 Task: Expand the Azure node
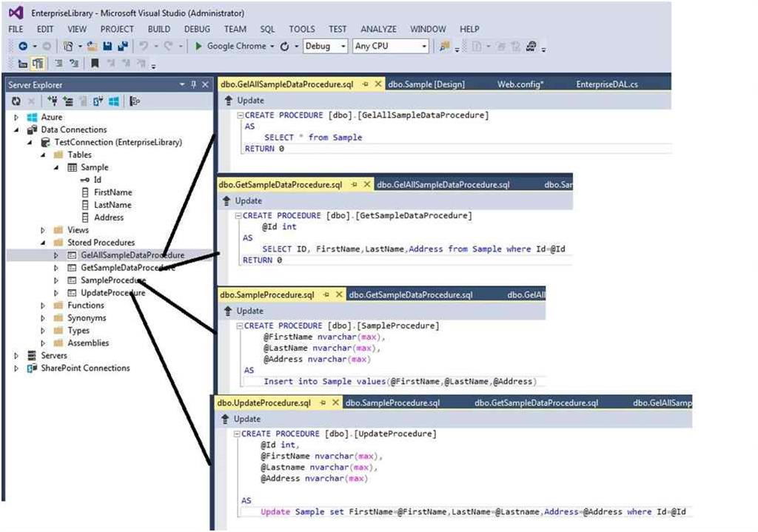tap(16, 117)
